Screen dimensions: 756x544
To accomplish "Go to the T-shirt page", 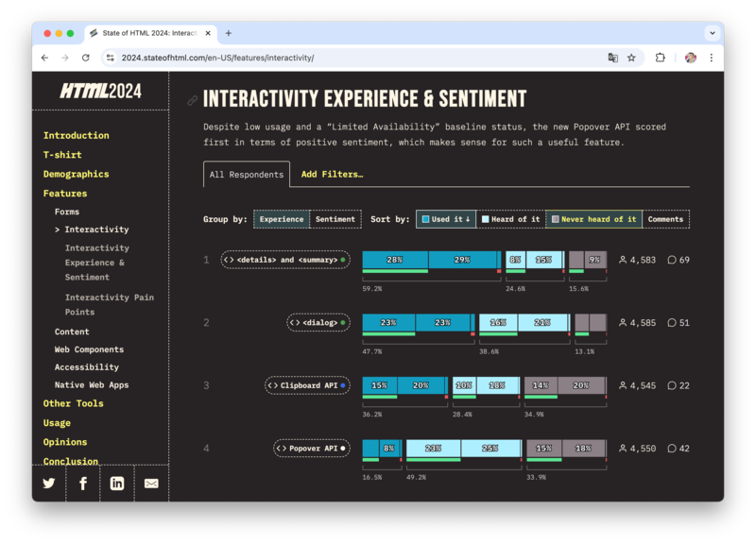I will [x=62, y=155].
